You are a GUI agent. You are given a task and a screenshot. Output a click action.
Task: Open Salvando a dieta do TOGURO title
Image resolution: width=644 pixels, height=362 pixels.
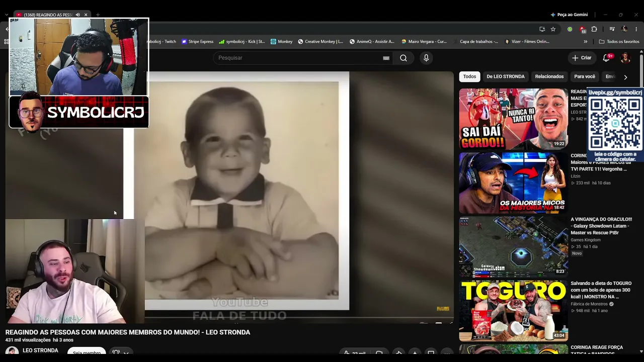601,290
